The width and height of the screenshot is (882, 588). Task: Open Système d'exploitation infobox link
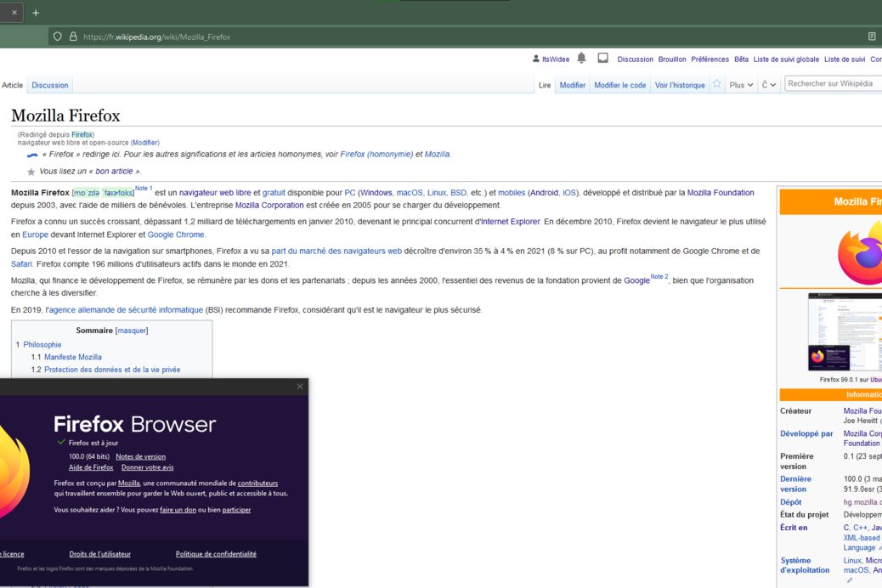[805, 565]
